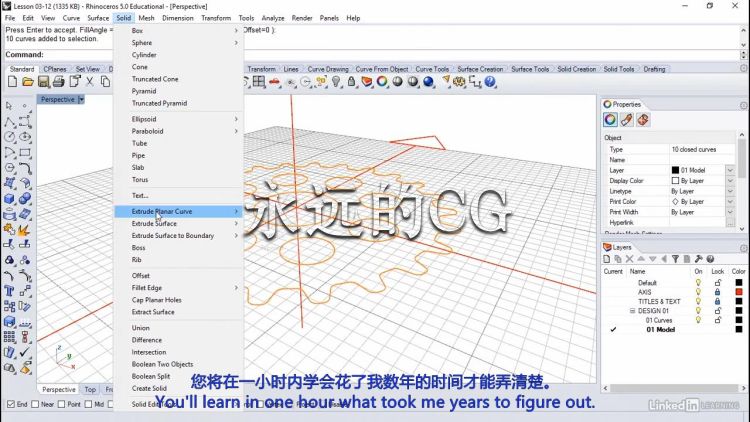Viewport: 750px width, 422px height.
Task: Select the Rectangle tool in left sidebar
Action: pyautogui.click(x=25, y=153)
